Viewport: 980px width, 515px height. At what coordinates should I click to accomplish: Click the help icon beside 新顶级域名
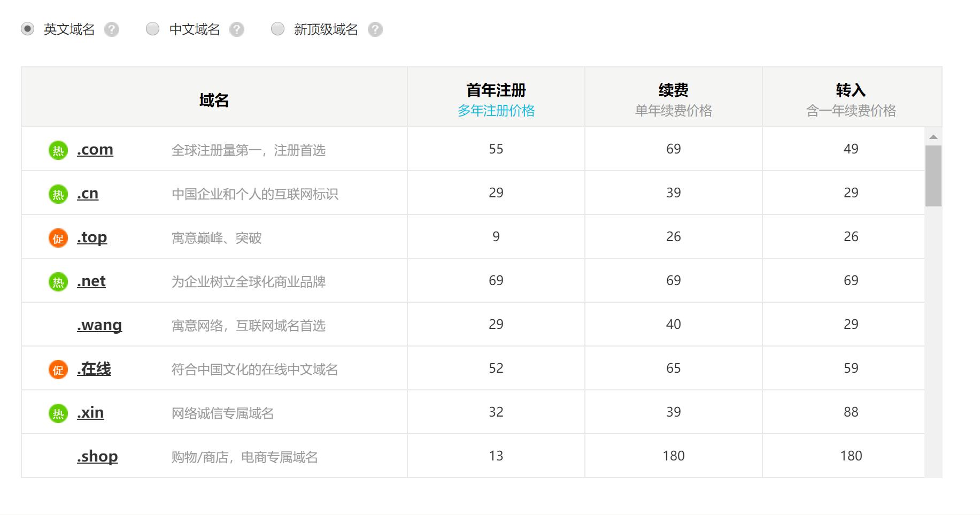(375, 29)
